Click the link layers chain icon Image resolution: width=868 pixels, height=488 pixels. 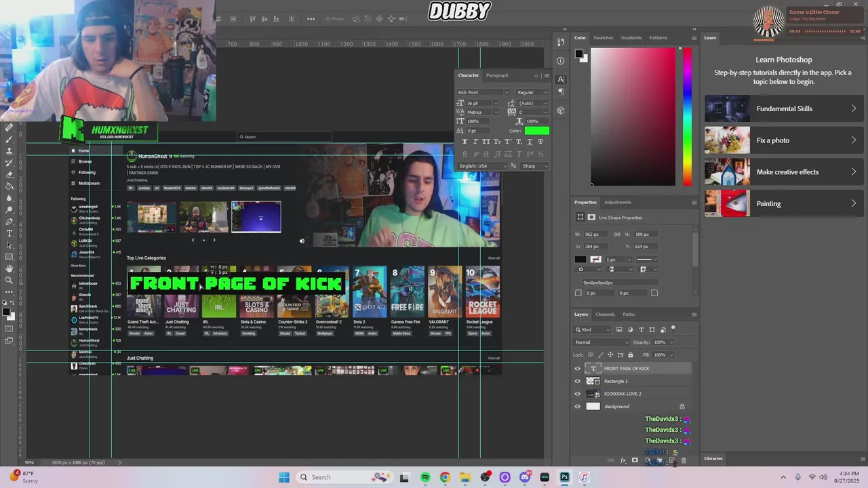[610, 460]
